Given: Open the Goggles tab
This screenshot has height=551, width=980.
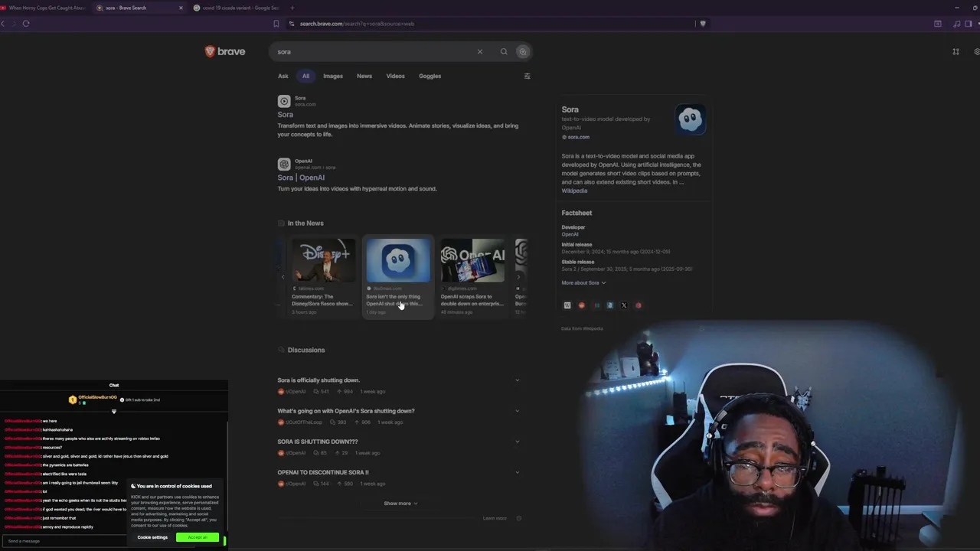Looking at the screenshot, I should coord(430,76).
